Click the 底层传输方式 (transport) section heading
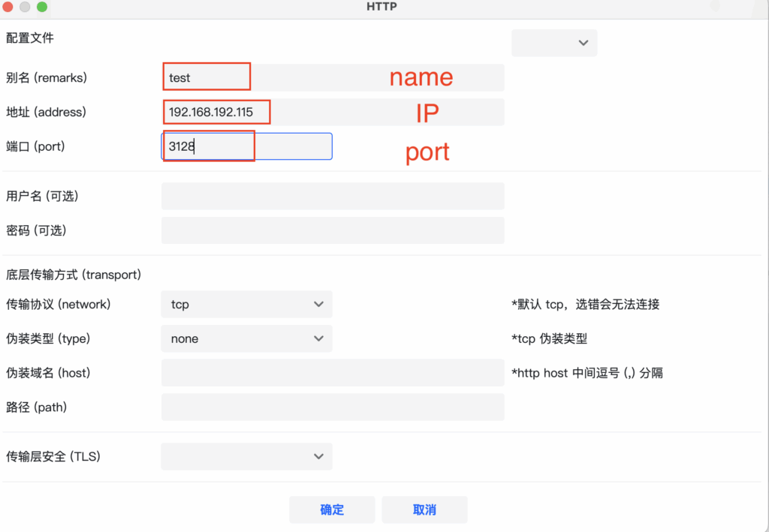Image resolution: width=769 pixels, height=532 pixels. coord(74,275)
